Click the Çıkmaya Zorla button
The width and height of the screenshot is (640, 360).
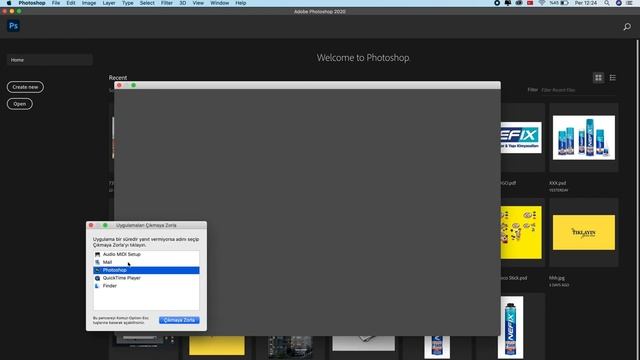coord(179,320)
